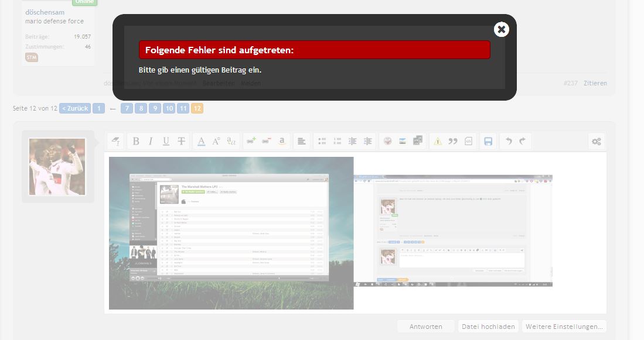Open Weitere Einstellungen options
Image resolution: width=644 pixels, height=340 pixels.
564,327
